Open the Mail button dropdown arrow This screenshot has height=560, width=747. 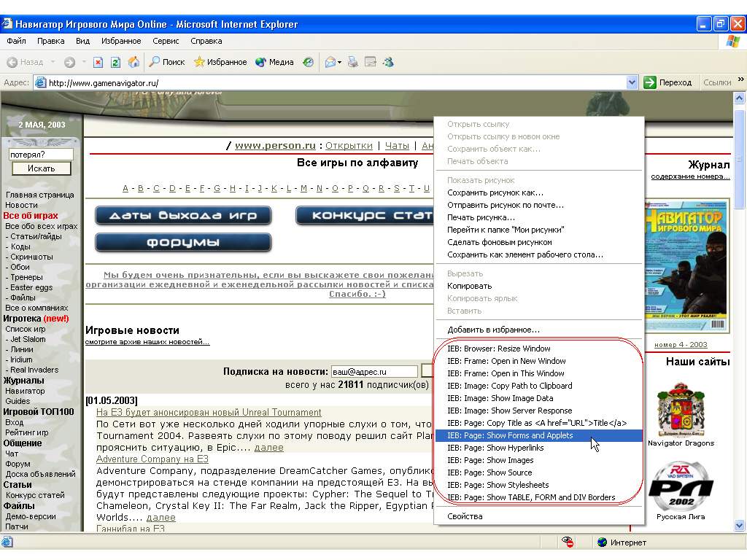tap(339, 63)
